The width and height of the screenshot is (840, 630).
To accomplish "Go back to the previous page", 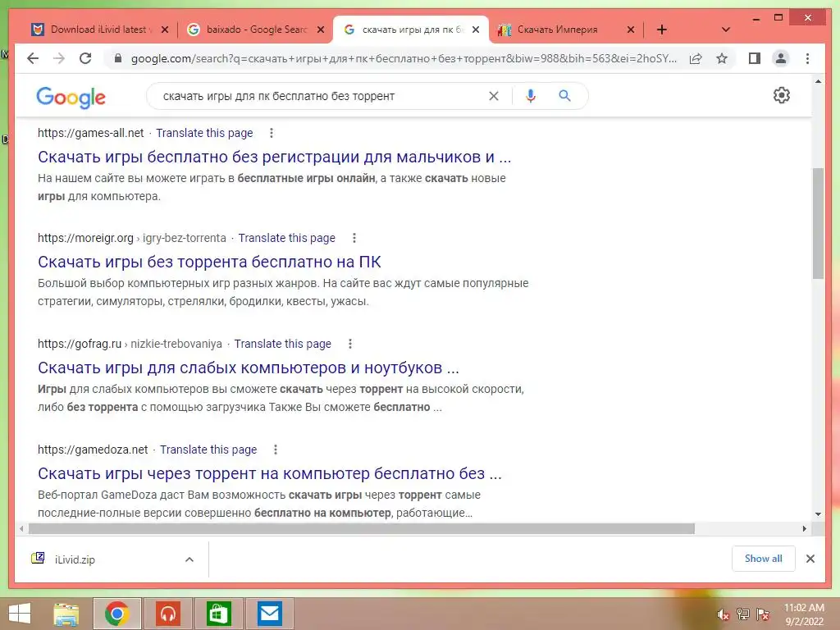I will click(33, 58).
